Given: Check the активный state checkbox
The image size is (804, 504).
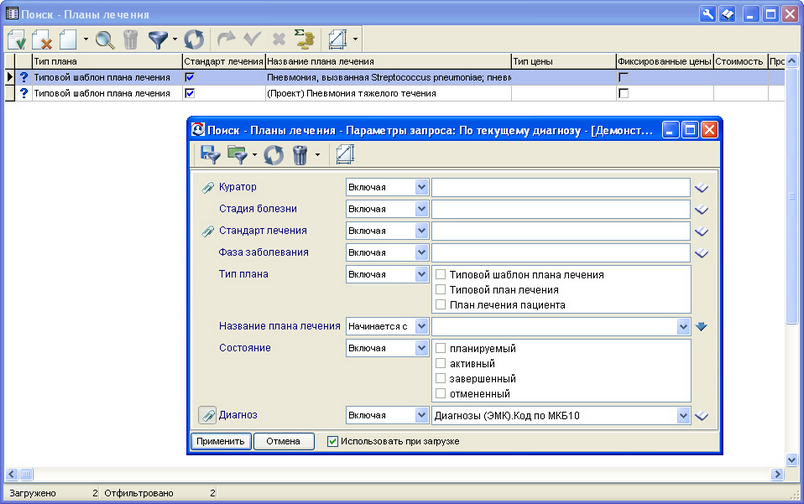Looking at the screenshot, I should coord(440,364).
